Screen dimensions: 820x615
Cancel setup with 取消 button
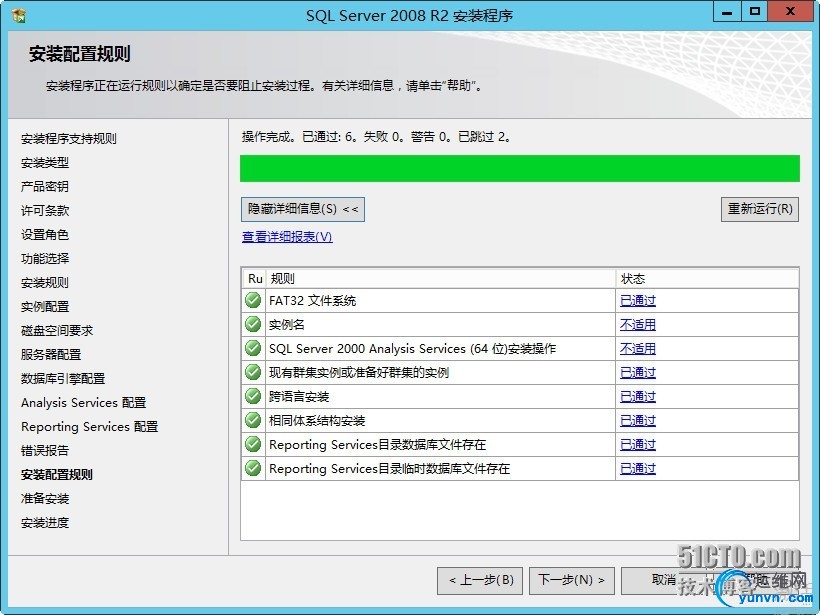pos(664,580)
